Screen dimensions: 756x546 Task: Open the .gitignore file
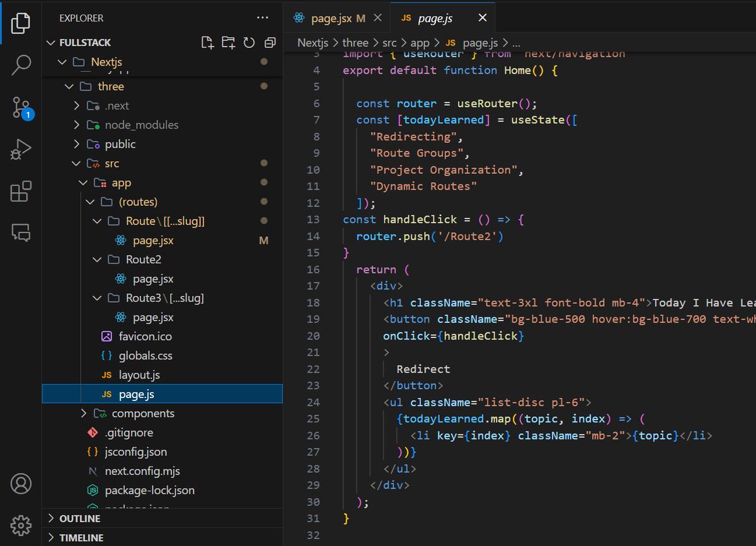coord(162,433)
